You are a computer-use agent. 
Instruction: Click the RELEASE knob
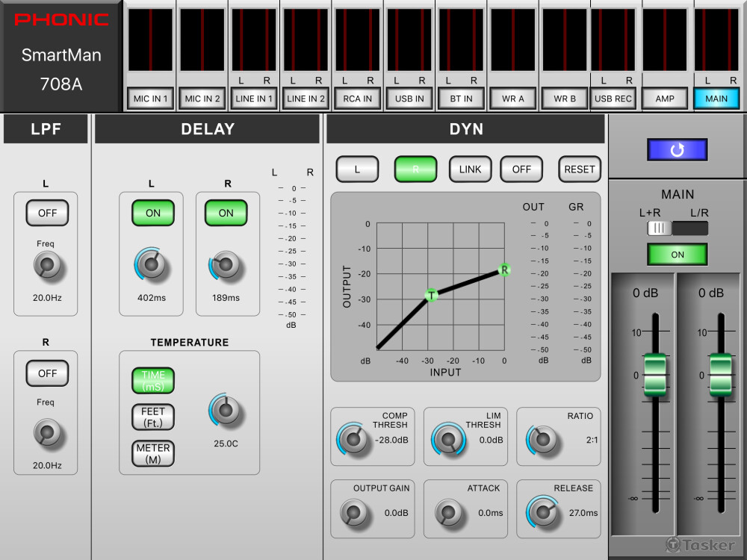pyautogui.click(x=542, y=512)
